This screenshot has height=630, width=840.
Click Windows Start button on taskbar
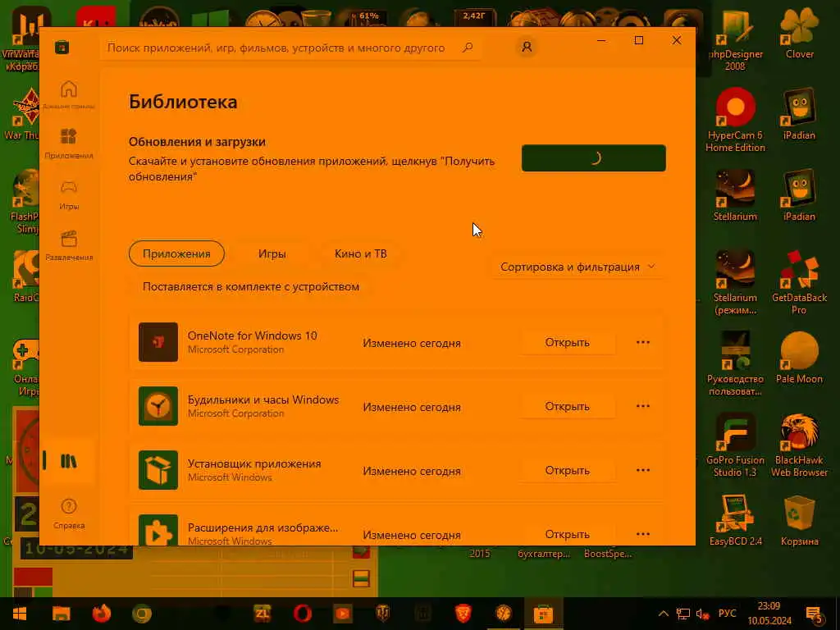click(20, 614)
